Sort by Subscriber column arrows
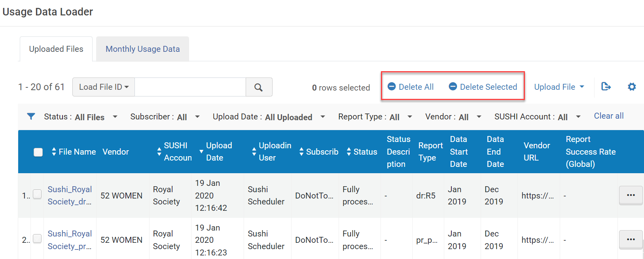This screenshot has height=259, width=644. pos(301,152)
